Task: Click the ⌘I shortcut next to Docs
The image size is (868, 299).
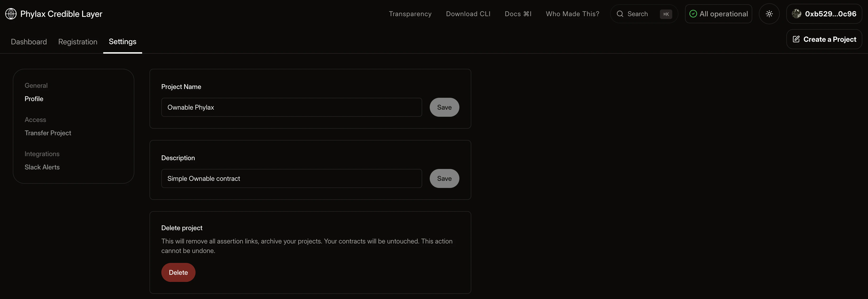Action: click(528, 14)
